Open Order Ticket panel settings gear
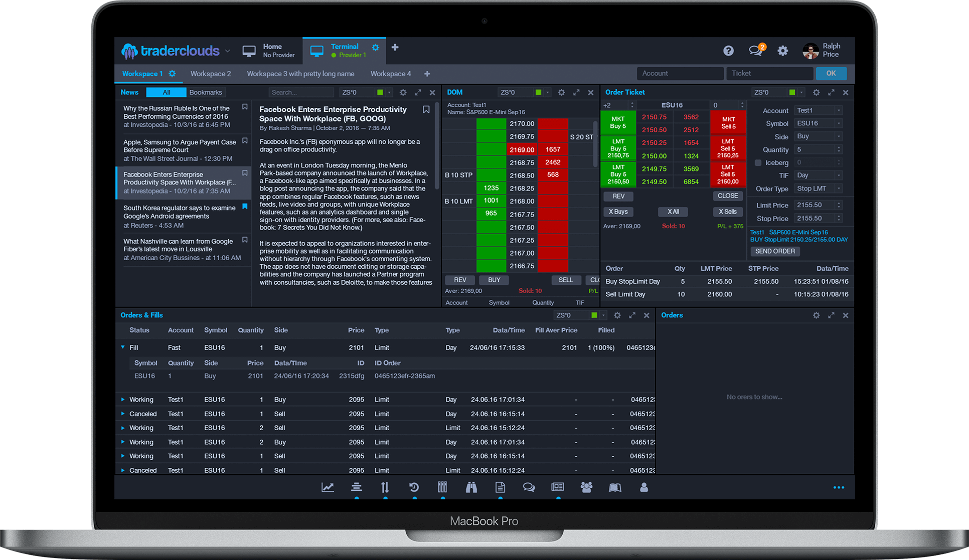The image size is (969, 560). tap(816, 92)
